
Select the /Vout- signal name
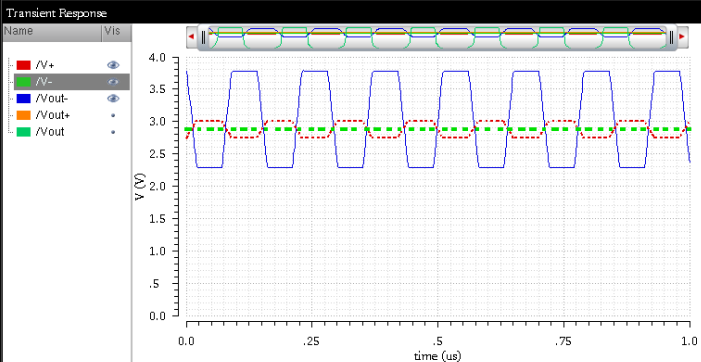point(51,98)
